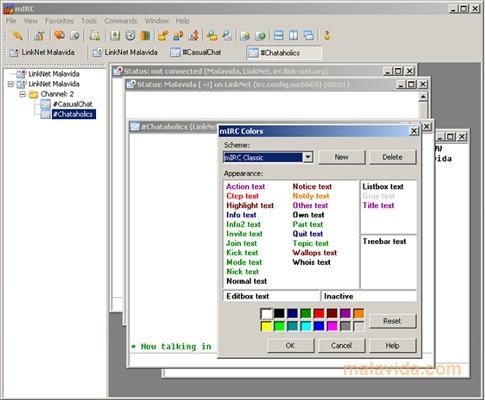Select Highlight text in the Appearance list
This screenshot has height=400, width=485.
[x=250, y=205]
